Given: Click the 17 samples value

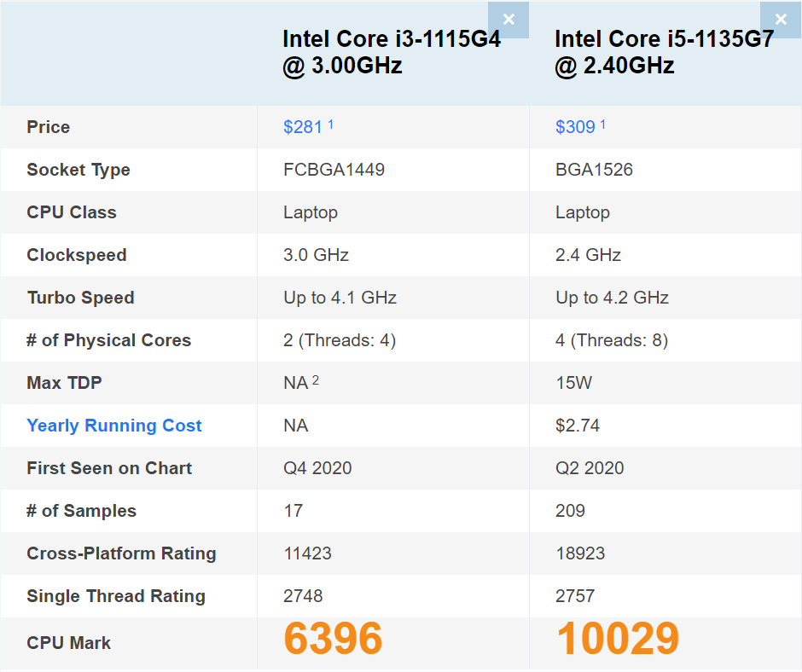Looking at the screenshot, I should tap(293, 510).
